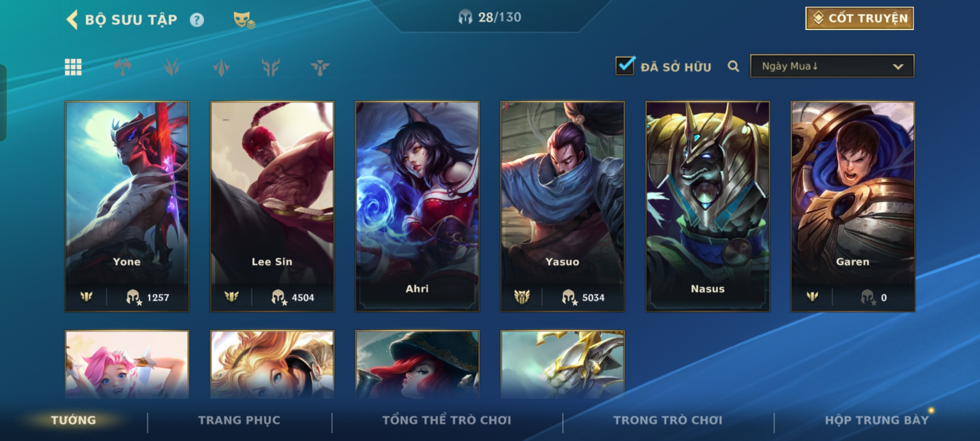Open the help question mark icon
The image size is (980, 441).
coord(197,20)
